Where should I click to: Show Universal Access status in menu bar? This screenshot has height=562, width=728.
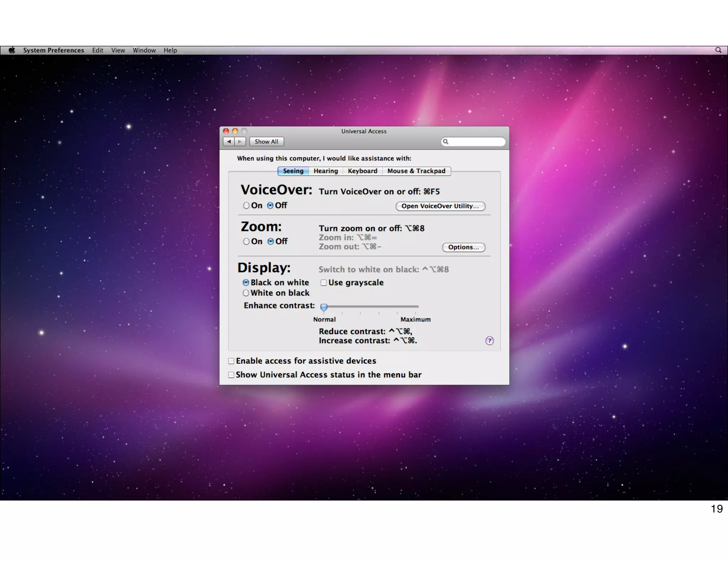point(231,375)
